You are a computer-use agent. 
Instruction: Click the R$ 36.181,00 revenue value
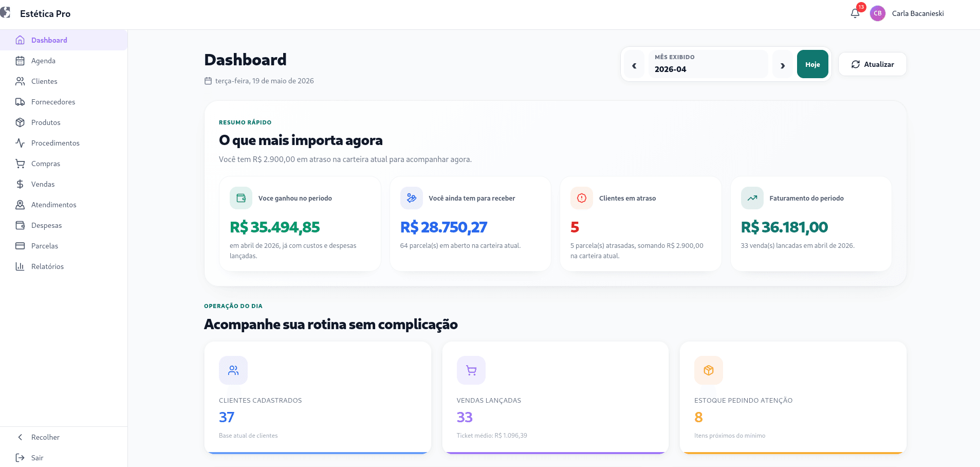pyautogui.click(x=784, y=227)
